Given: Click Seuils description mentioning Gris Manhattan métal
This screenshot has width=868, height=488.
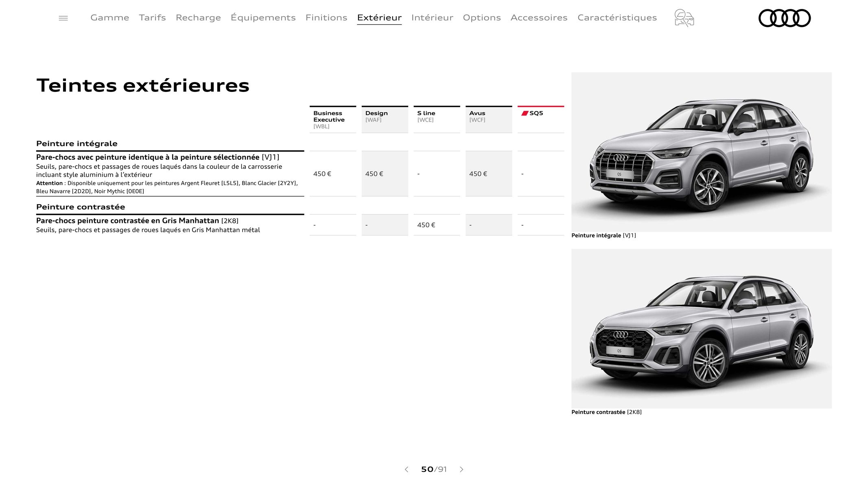Looking at the screenshot, I should click(148, 230).
